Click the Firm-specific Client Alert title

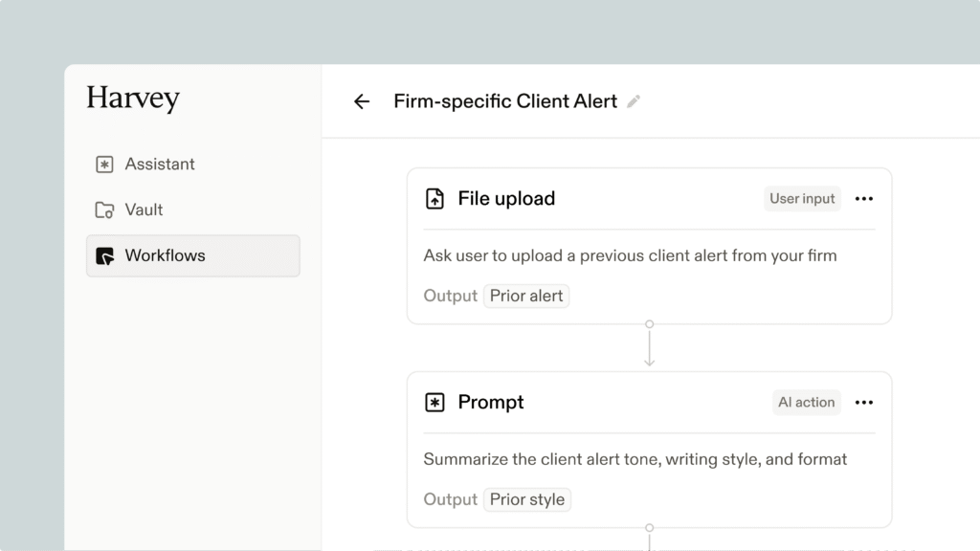pyautogui.click(x=505, y=101)
